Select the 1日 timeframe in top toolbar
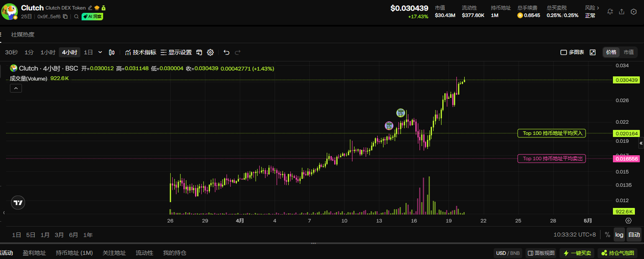 [89, 53]
